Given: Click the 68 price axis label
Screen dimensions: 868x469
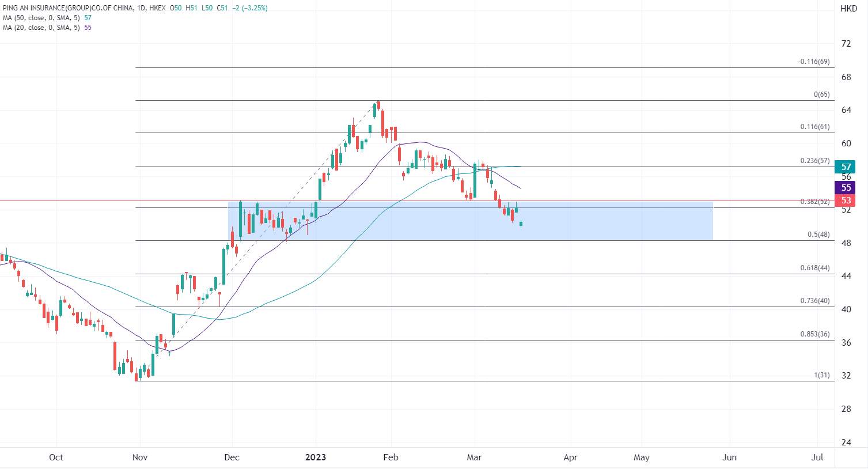Looking at the screenshot, I should point(846,77).
